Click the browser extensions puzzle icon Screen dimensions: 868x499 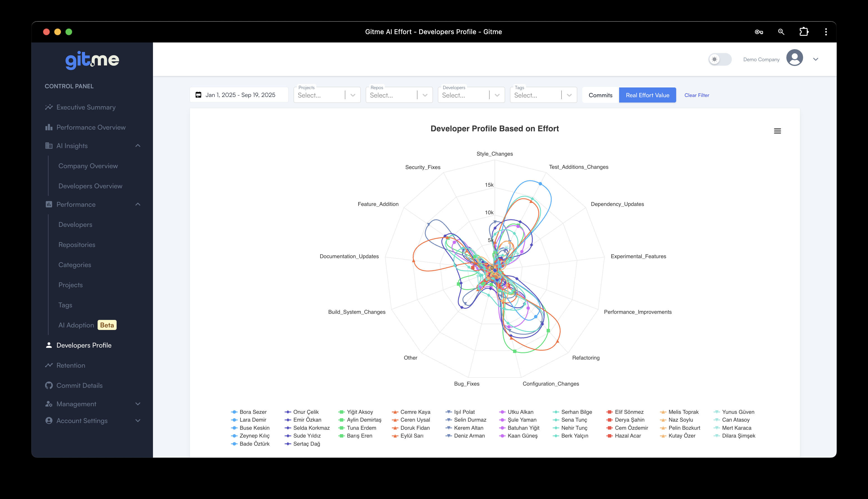(x=803, y=32)
